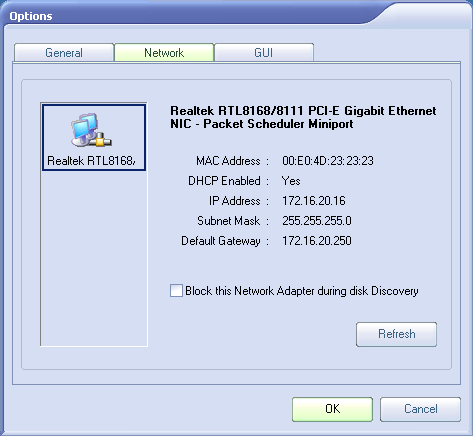Click subnet mask value 255.255.255.0
The width and height of the screenshot is (473, 436).
tap(317, 221)
